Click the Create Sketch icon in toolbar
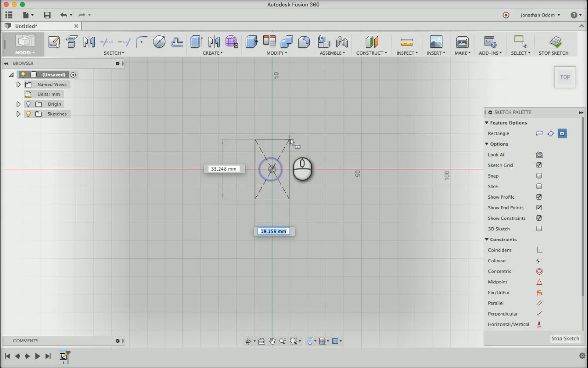This screenshot has height=368, width=588. (54, 42)
